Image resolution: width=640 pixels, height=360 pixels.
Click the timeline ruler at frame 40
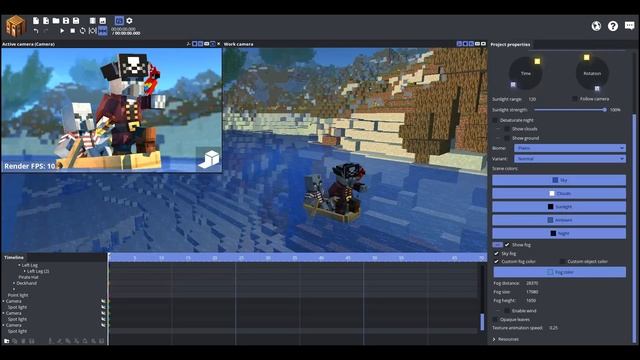(321, 258)
